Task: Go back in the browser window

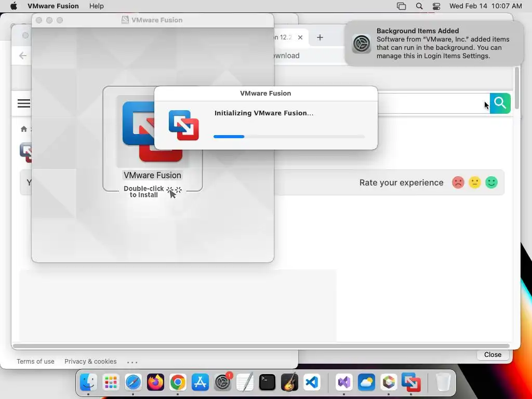Action: (x=23, y=56)
